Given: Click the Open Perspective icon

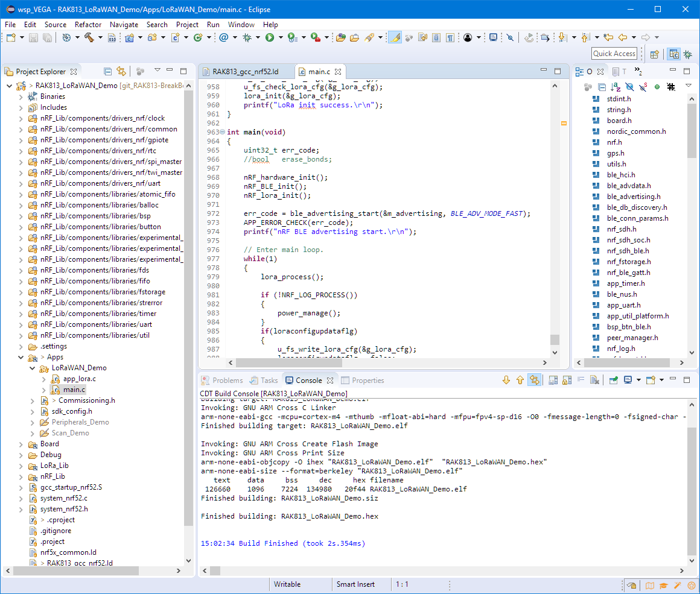Looking at the screenshot, I should tap(654, 54).
